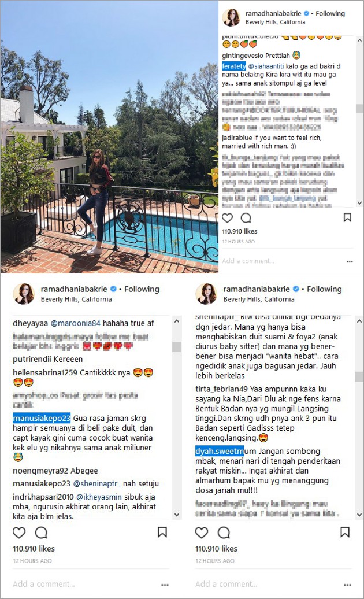
Task: Like the post in bottom-right panel
Action: point(202,533)
